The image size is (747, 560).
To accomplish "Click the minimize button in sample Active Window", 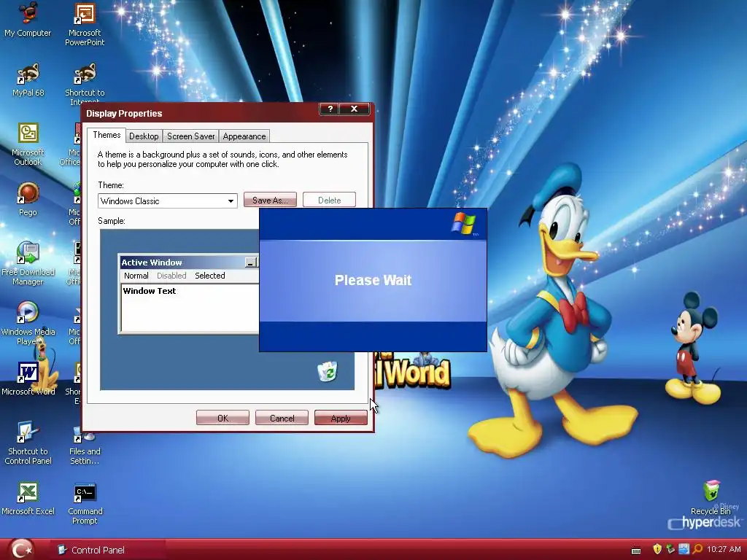I will click(x=250, y=262).
